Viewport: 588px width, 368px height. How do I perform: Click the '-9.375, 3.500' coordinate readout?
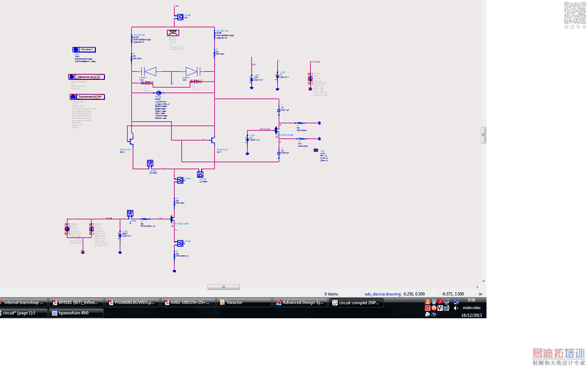tap(453, 294)
